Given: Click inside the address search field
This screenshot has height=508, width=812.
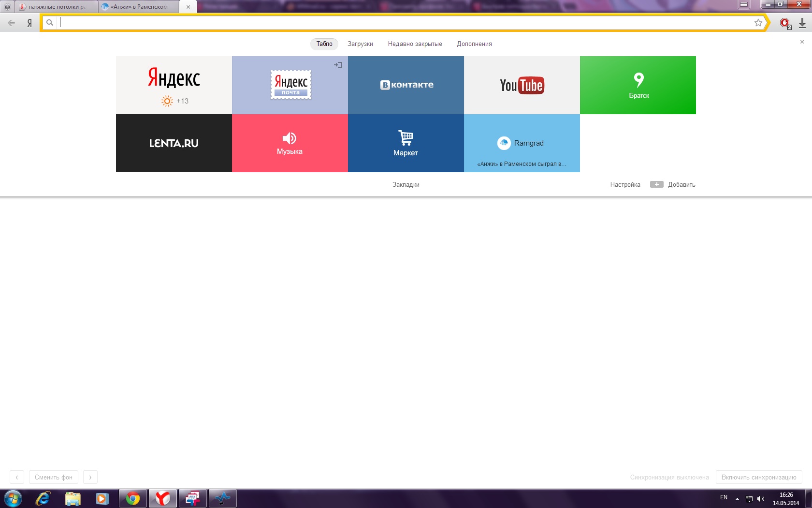Looking at the screenshot, I should pyautogui.click(x=406, y=23).
